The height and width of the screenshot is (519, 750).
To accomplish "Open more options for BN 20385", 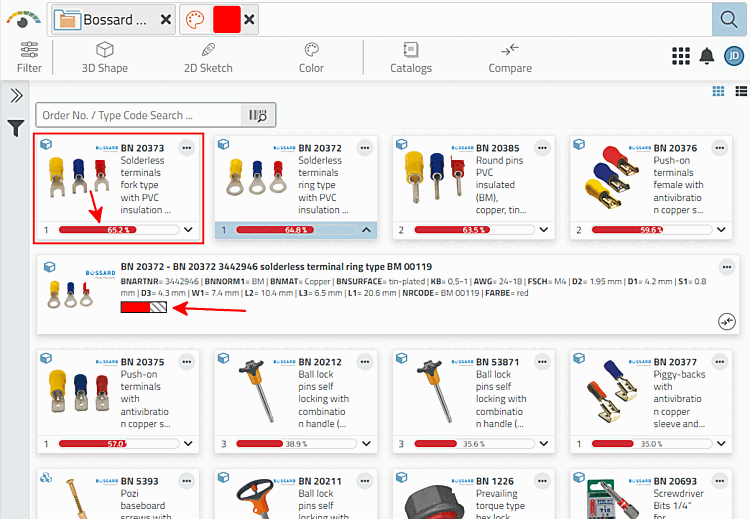I will [x=542, y=148].
